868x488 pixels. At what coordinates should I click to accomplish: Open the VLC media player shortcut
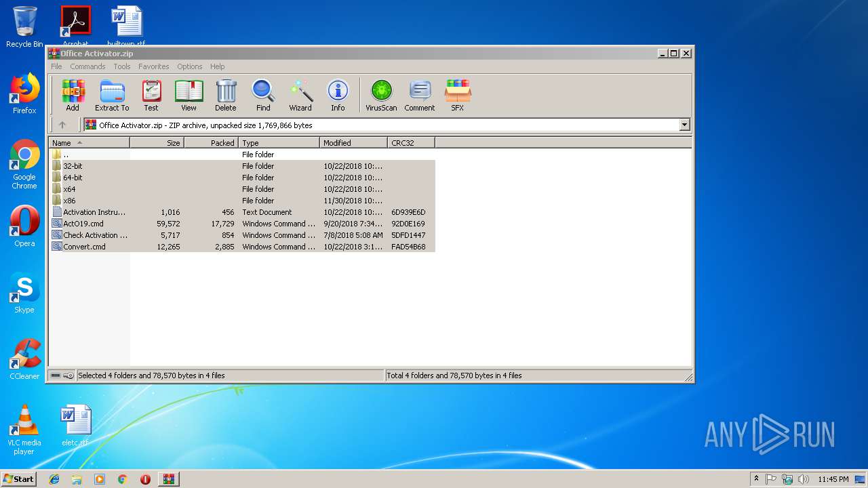pyautogui.click(x=24, y=430)
